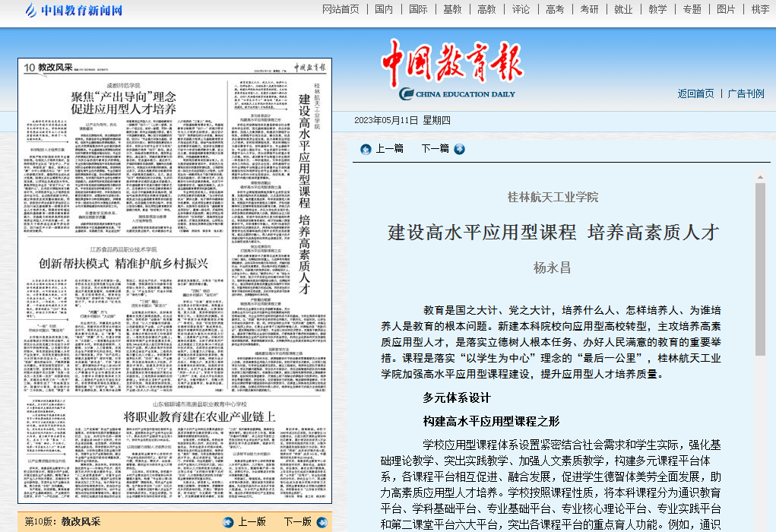
Task: Click the next page arrow icon at bottom
Action: [319, 522]
